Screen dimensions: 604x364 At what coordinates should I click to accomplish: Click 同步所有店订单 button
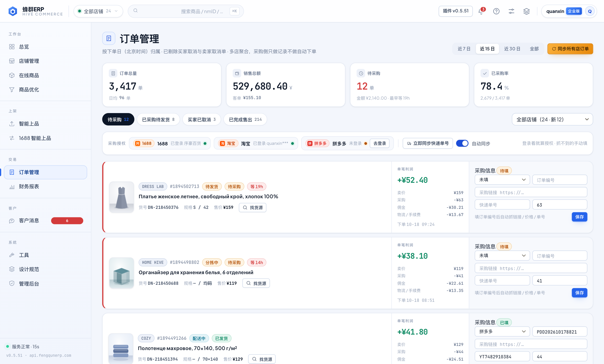point(570,49)
